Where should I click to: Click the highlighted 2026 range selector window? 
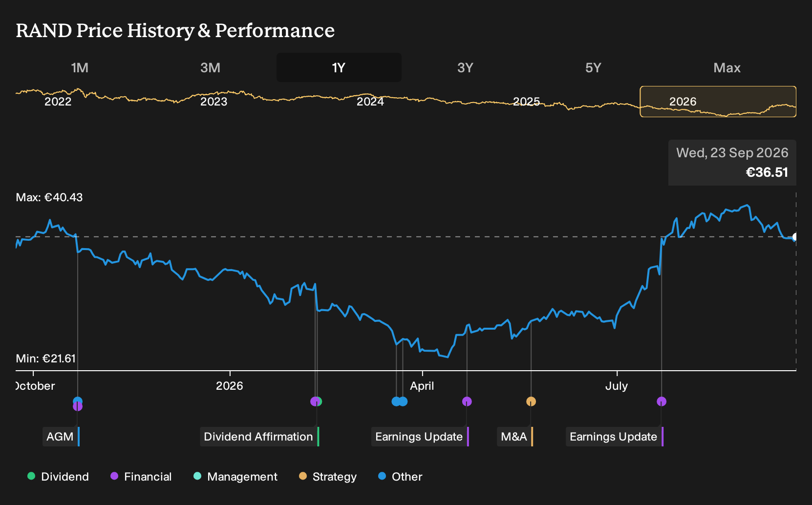click(x=718, y=102)
